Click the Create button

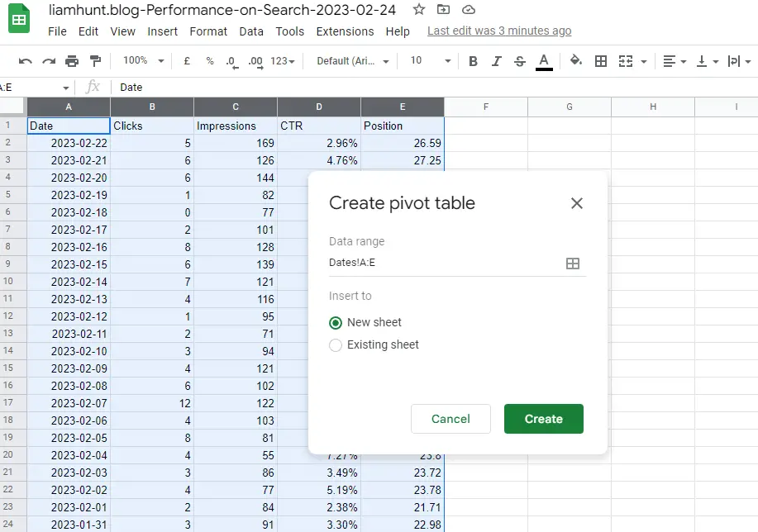[543, 419]
